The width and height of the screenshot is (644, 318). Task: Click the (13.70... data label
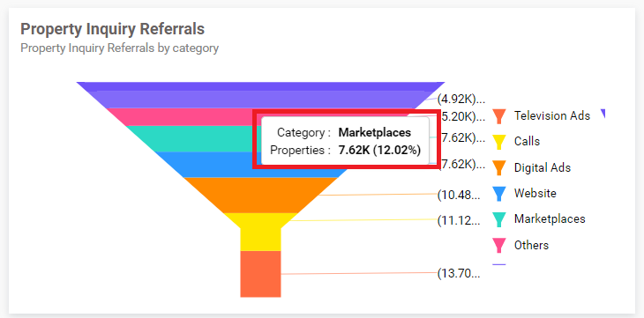(459, 273)
